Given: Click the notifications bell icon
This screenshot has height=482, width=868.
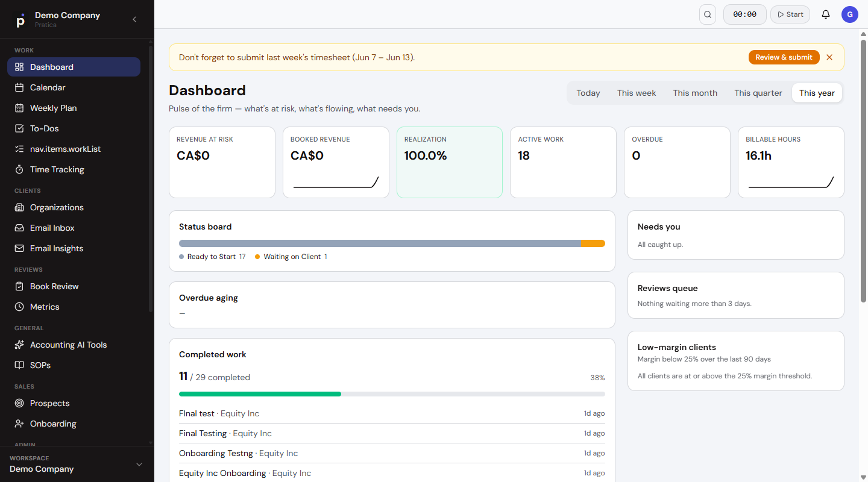Looking at the screenshot, I should [826, 14].
